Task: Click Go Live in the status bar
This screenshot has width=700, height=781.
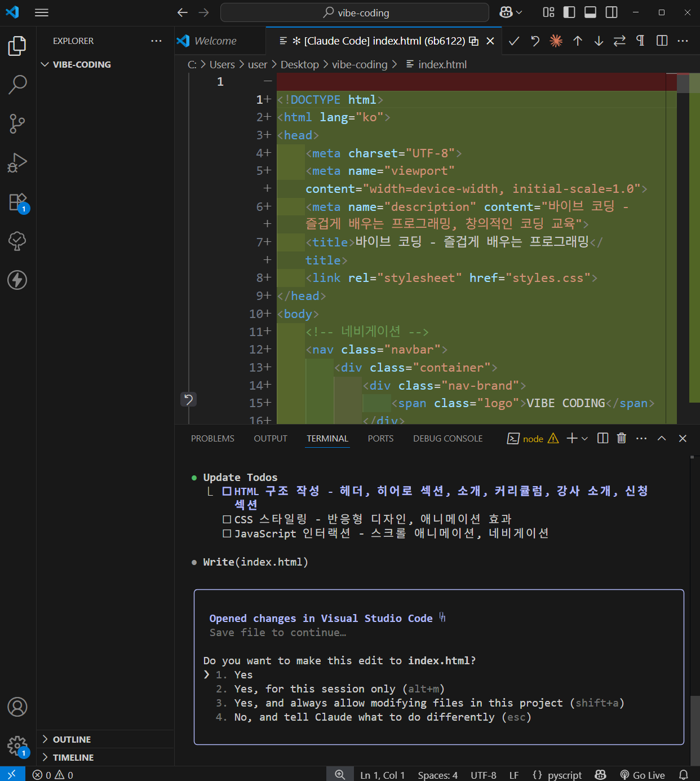Action: click(x=643, y=775)
